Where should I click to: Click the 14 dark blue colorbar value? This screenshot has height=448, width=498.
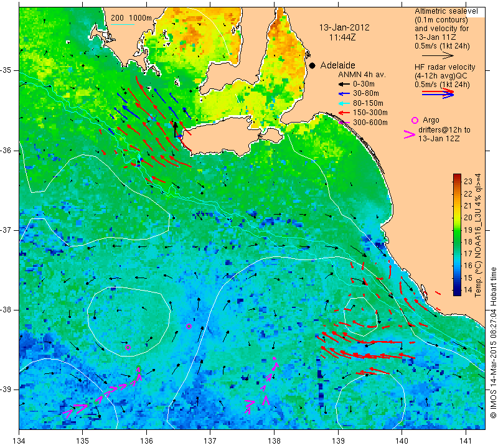coord(468,289)
